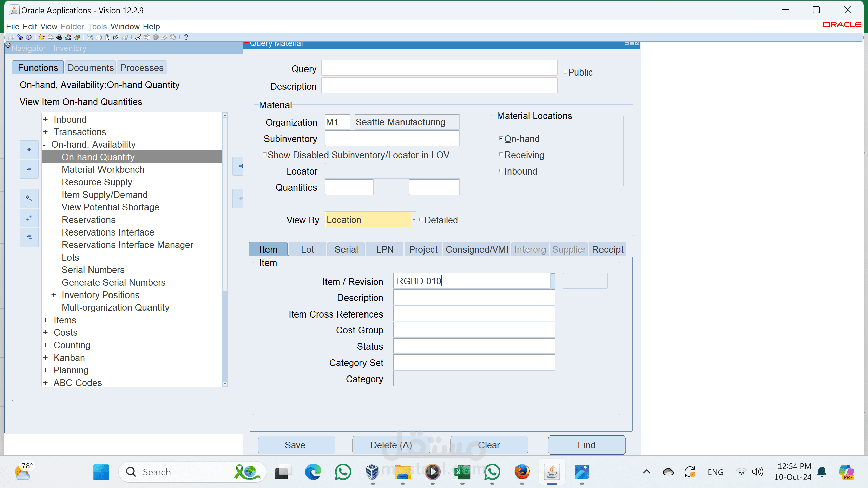
Task: Click the Cost Group input field
Action: point(474,330)
